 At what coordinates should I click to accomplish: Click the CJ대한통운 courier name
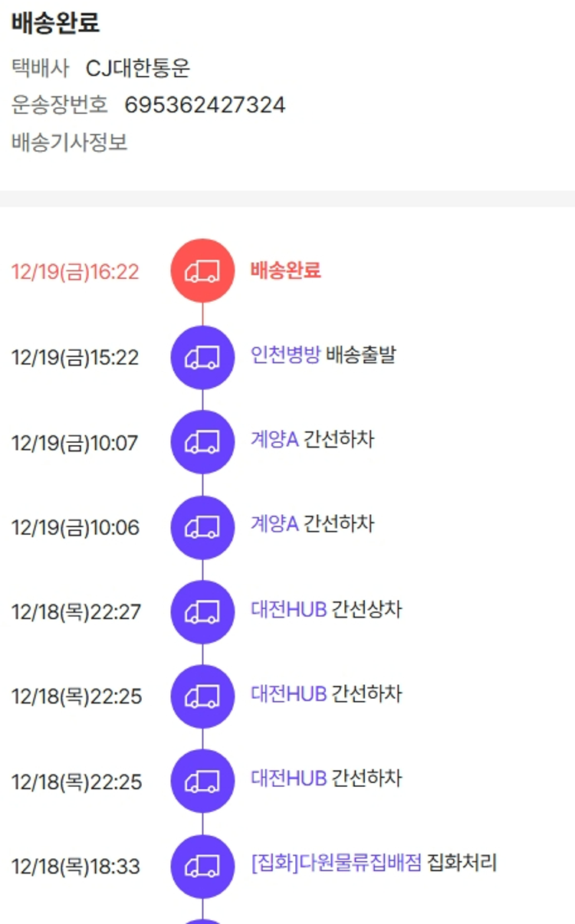tap(138, 69)
